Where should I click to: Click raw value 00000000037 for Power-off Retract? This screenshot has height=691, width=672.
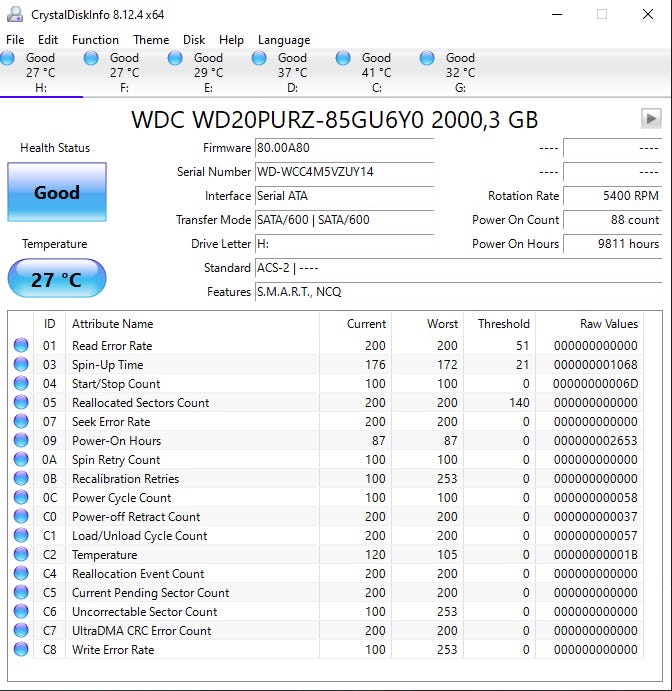(x=595, y=516)
